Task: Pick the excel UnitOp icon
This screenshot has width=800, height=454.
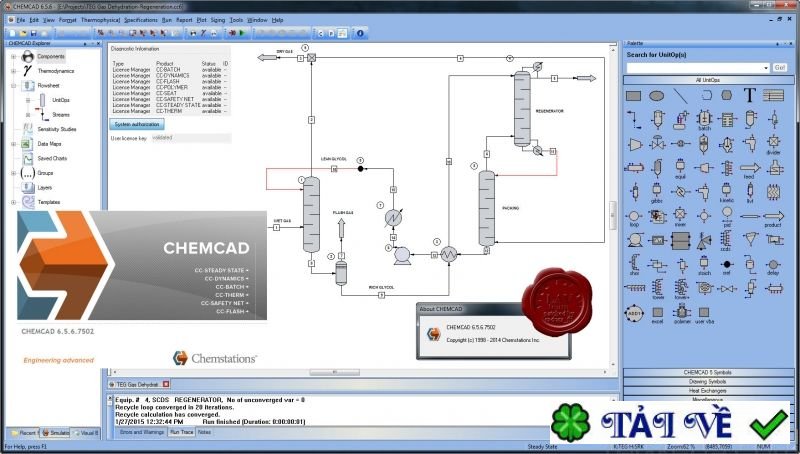Action: point(658,315)
